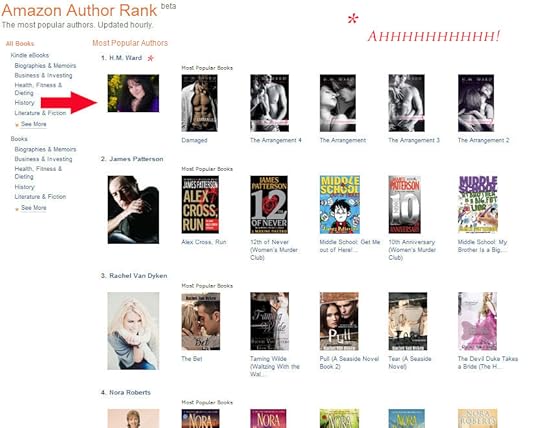Open Kindle eBooks category

click(30, 55)
